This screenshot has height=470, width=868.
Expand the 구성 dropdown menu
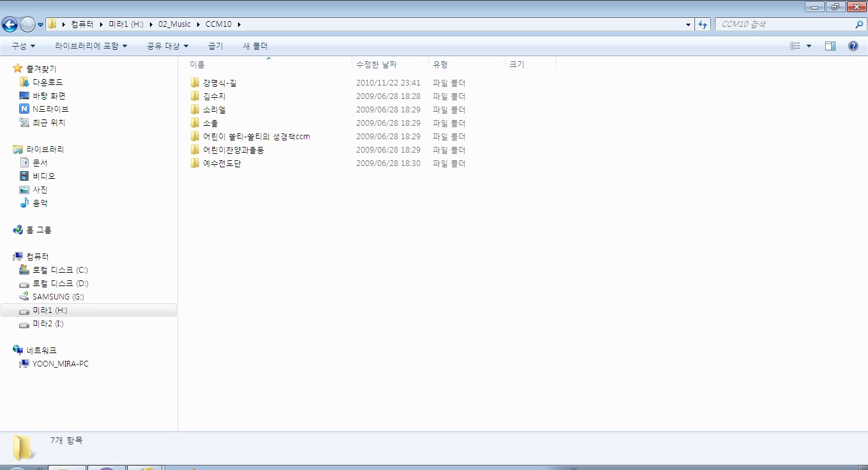[x=23, y=46]
